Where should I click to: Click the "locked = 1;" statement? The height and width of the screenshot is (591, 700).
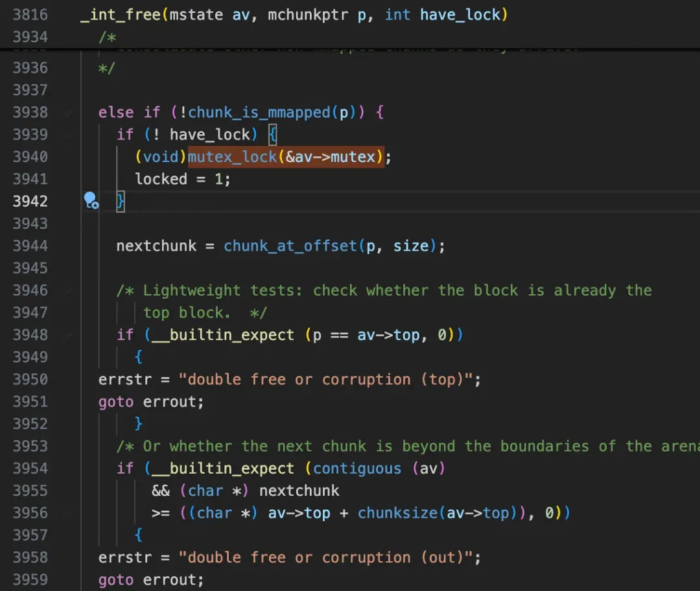pos(183,179)
